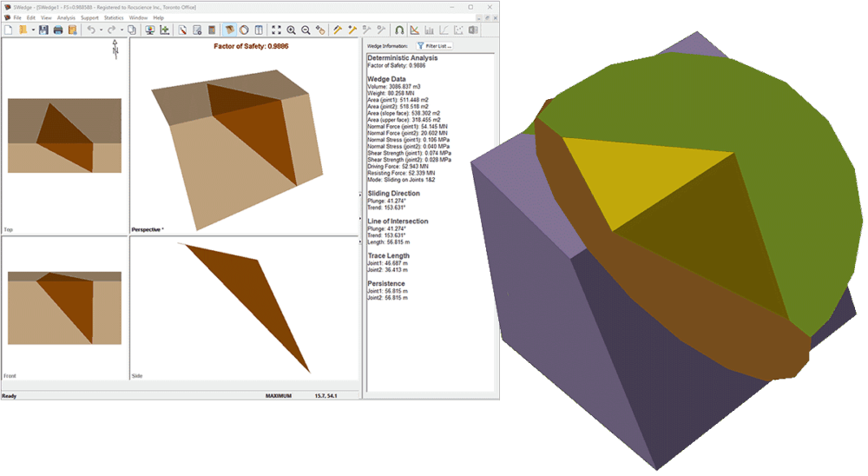
Task: Select the Top view wedge pane
Action: pos(63,137)
